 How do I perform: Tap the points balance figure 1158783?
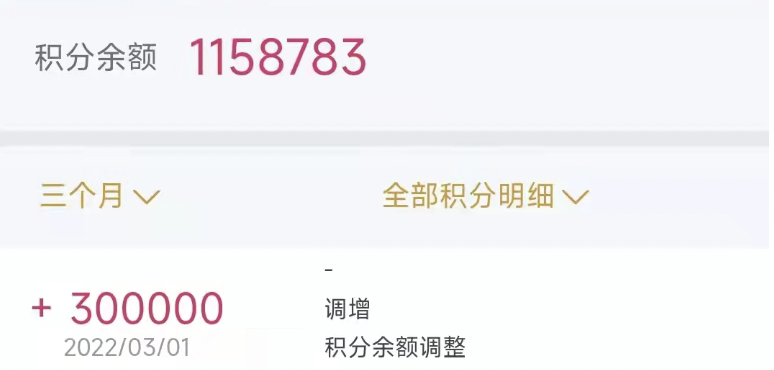[x=278, y=57]
